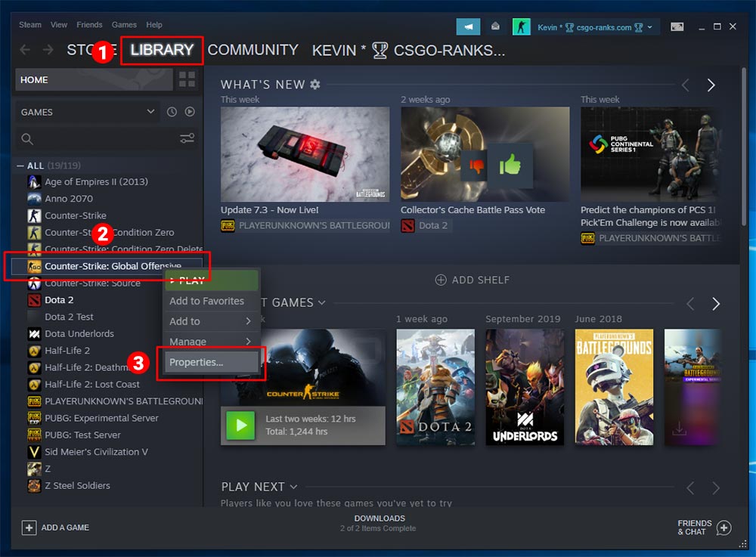Select PUBG: Test Server entry

[82, 435]
